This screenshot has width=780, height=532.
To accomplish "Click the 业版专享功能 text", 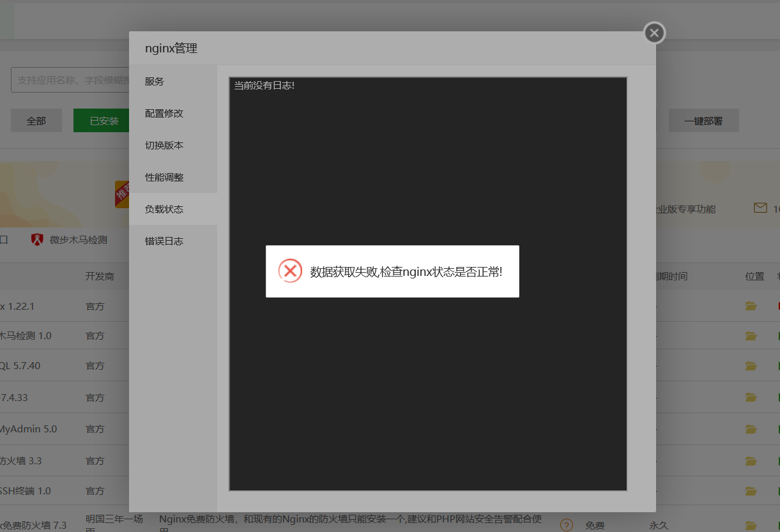I will 685,209.
